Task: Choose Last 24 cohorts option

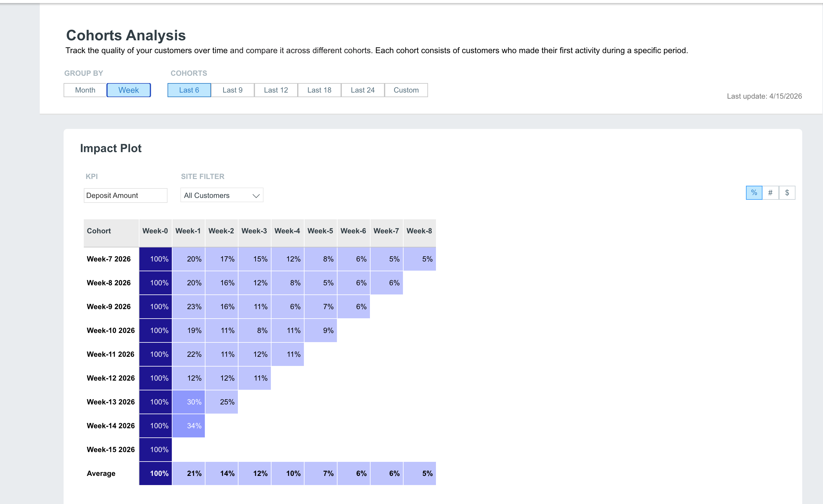Action: 363,90
